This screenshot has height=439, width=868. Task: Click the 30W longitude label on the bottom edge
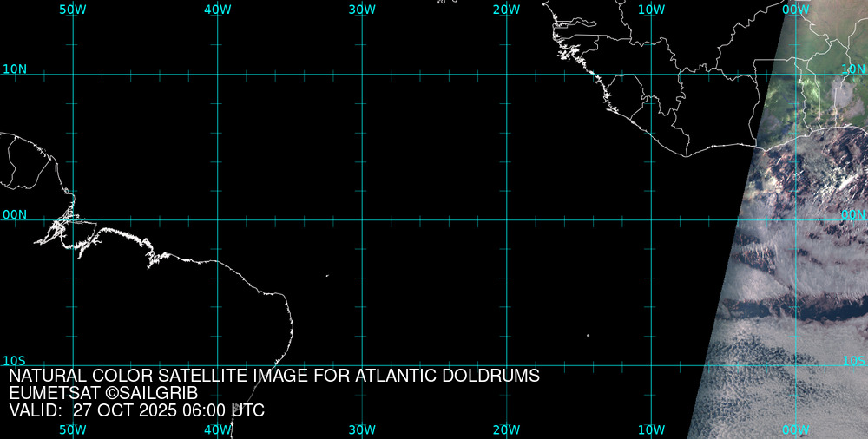362,429
